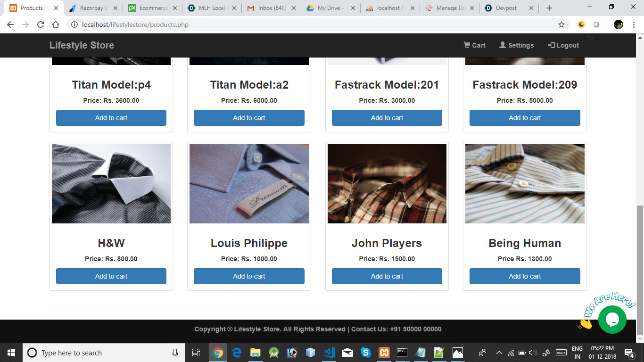Screen dimensions: 644x362
Task: Click the grey circle extension icon
Action: [x=596, y=25]
